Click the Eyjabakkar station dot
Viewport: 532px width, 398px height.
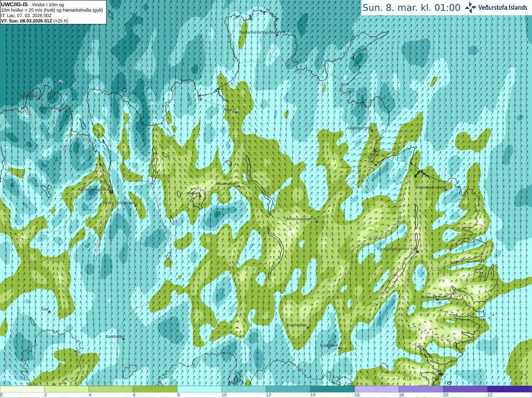tap(340, 348)
